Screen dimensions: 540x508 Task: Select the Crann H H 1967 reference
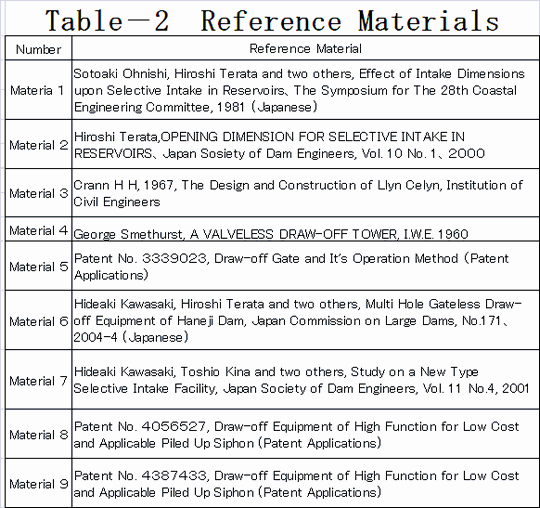[x=305, y=193]
